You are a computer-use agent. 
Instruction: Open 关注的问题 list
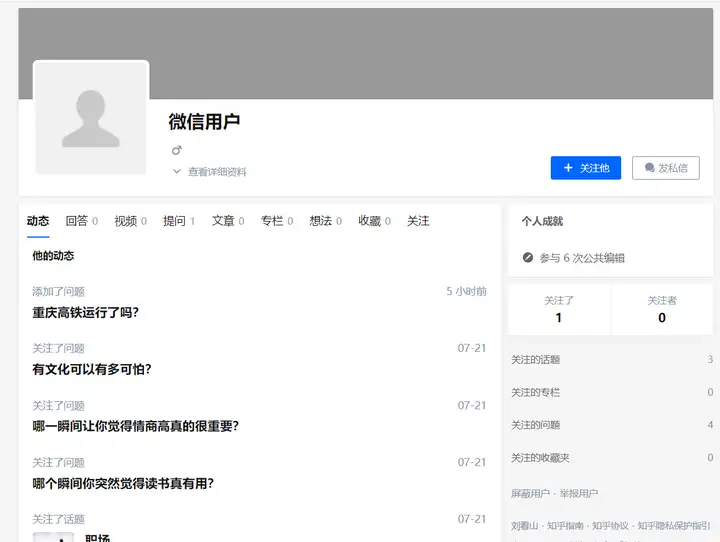612,425
